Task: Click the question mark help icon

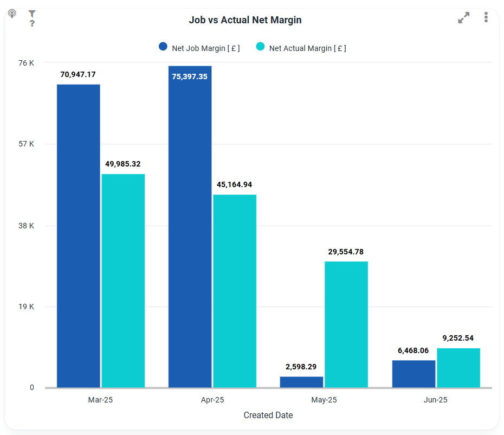Action: tap(32, 23)
